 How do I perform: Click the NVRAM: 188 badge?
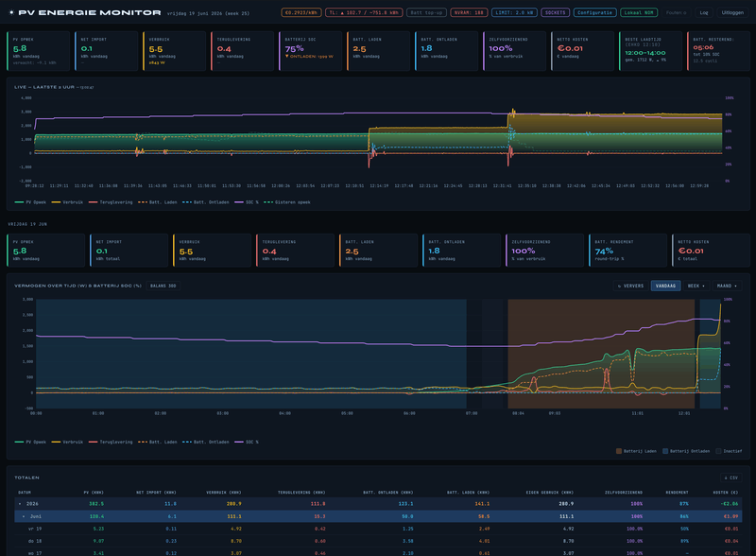(x=469, y=12)
